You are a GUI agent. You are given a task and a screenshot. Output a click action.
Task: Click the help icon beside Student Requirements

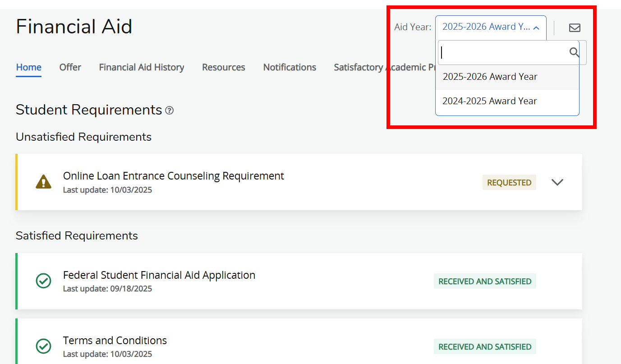click(x=169, y=110)
